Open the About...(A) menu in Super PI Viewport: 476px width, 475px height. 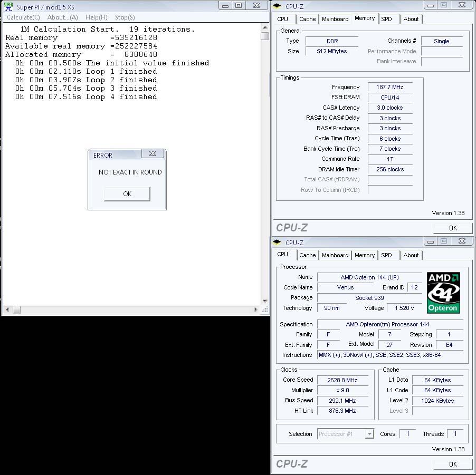(x=63, y=17)
